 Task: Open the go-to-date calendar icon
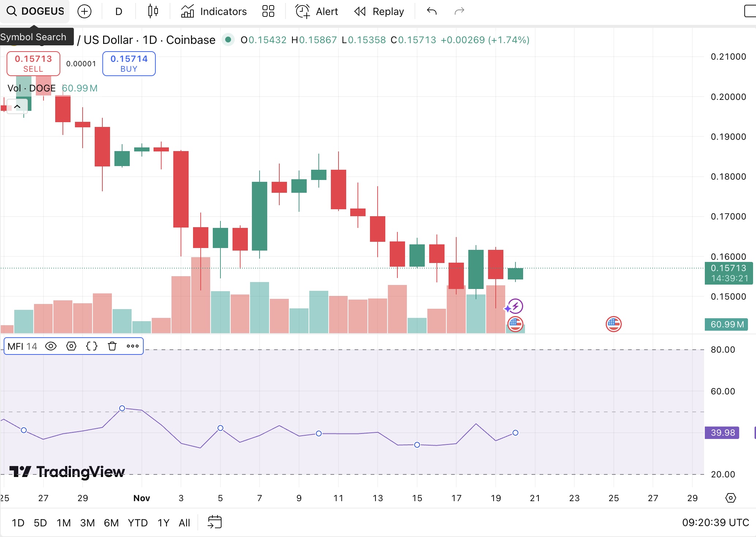tap(215, 522)
